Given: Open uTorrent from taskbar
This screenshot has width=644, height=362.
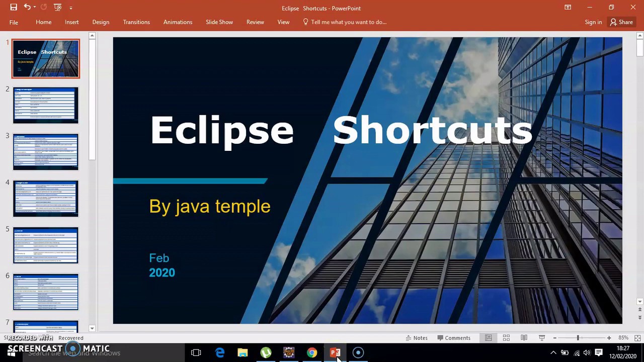Looking at the screenshot, I should [266, 353].
